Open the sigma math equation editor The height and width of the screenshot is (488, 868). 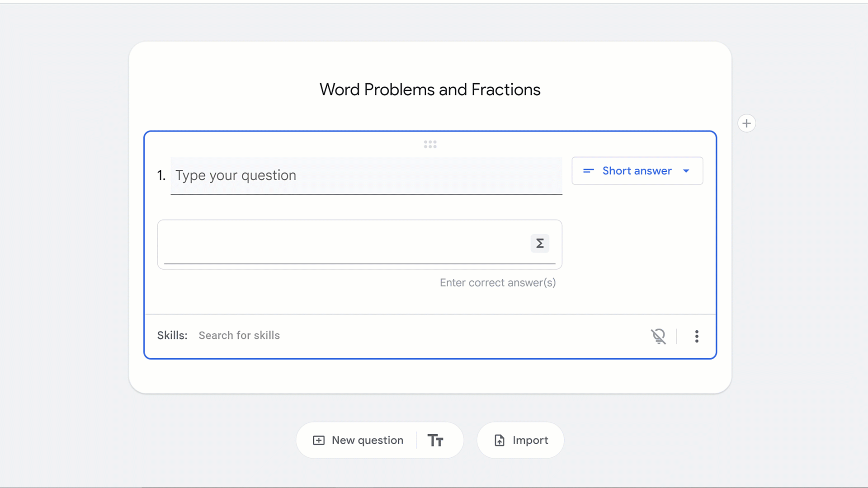(540, 244)
